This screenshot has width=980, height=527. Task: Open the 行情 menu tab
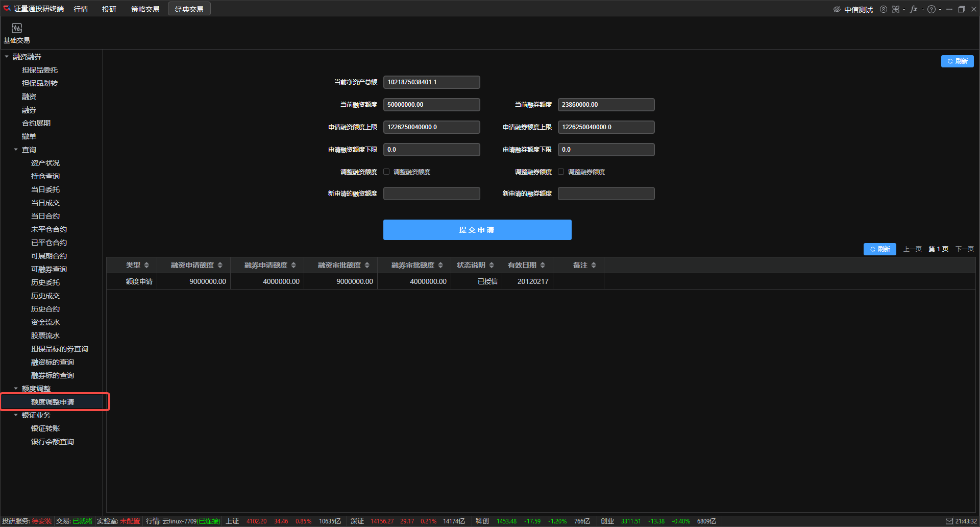tap(81, 9)
